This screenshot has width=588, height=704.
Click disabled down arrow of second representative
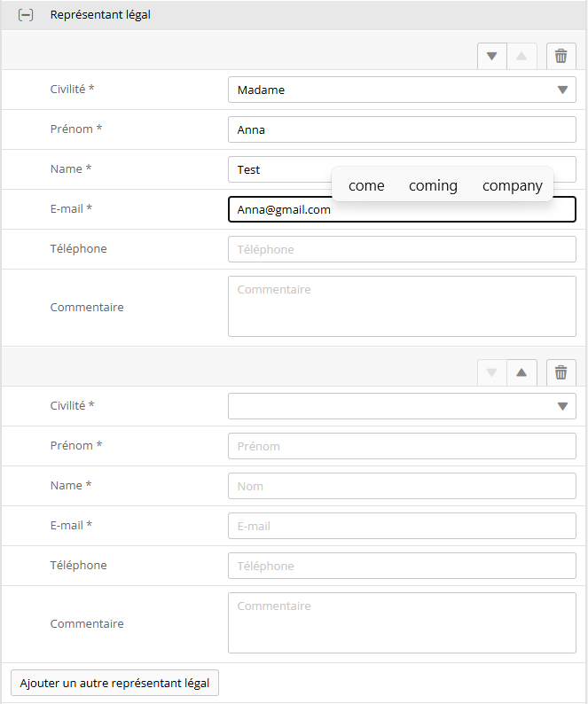[492, 372]
